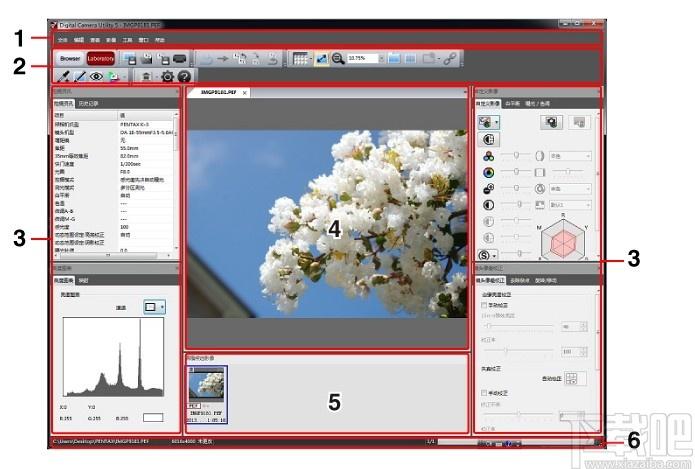Image resolution: width=695 pixels, height=469 pixels.
Task: Click the eye preview icon
Action: 97,76
